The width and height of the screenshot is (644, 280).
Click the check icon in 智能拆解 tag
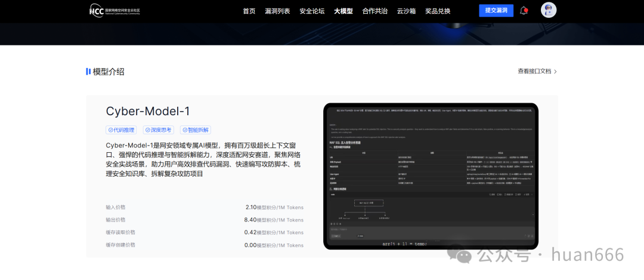pos(185,130)
